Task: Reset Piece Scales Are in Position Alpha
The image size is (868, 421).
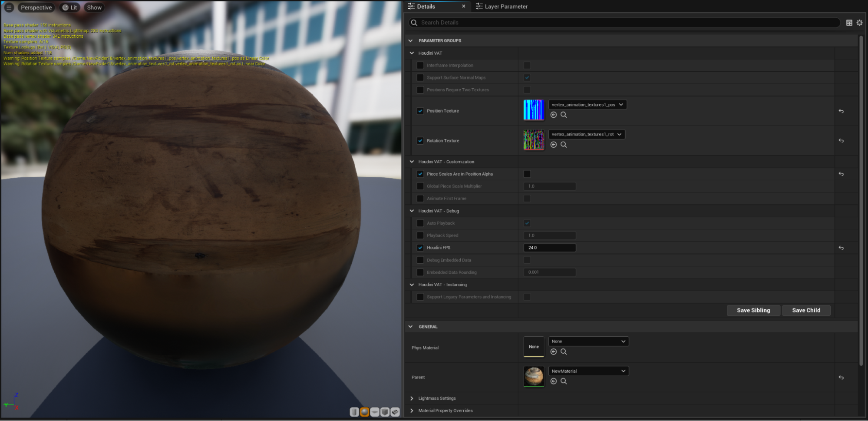Action: pos(841,174)
